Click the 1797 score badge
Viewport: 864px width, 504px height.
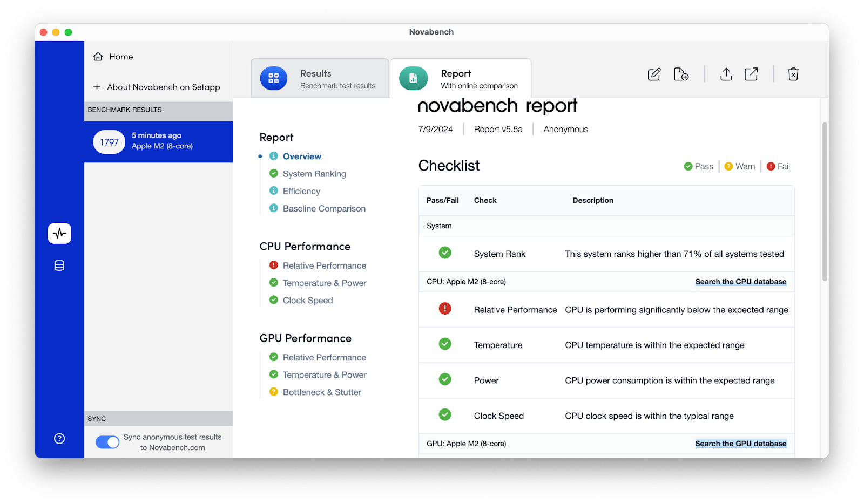pyautogui.click(x=109, y=142)
